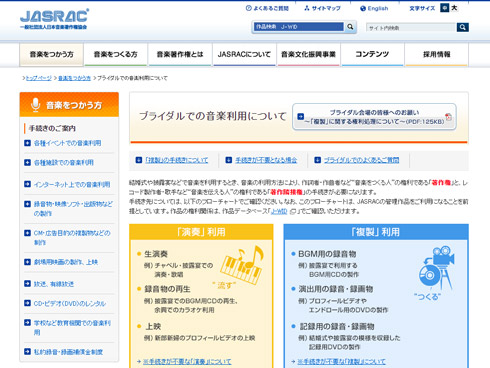The image size is (490, 368).
Task: Open the サイトマップ link
Action: pos(322,8)
